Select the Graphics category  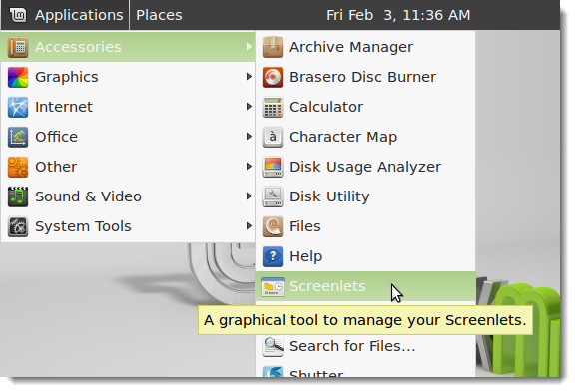[x=128, y=77]
